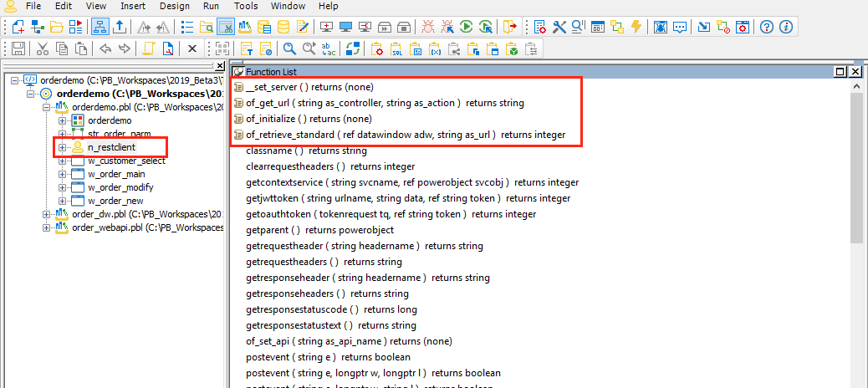868x388 pixels.
Task: Open the Design menu
Action: 175,6
